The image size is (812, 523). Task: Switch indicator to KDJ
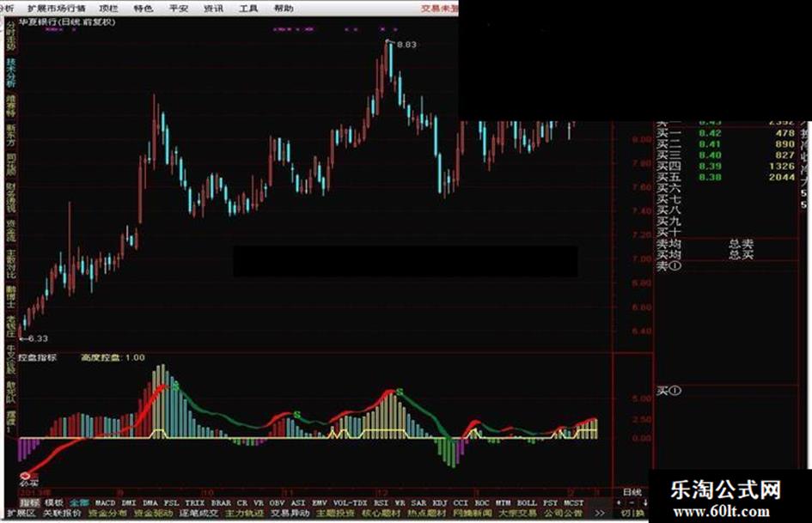[x=440, y=502]
